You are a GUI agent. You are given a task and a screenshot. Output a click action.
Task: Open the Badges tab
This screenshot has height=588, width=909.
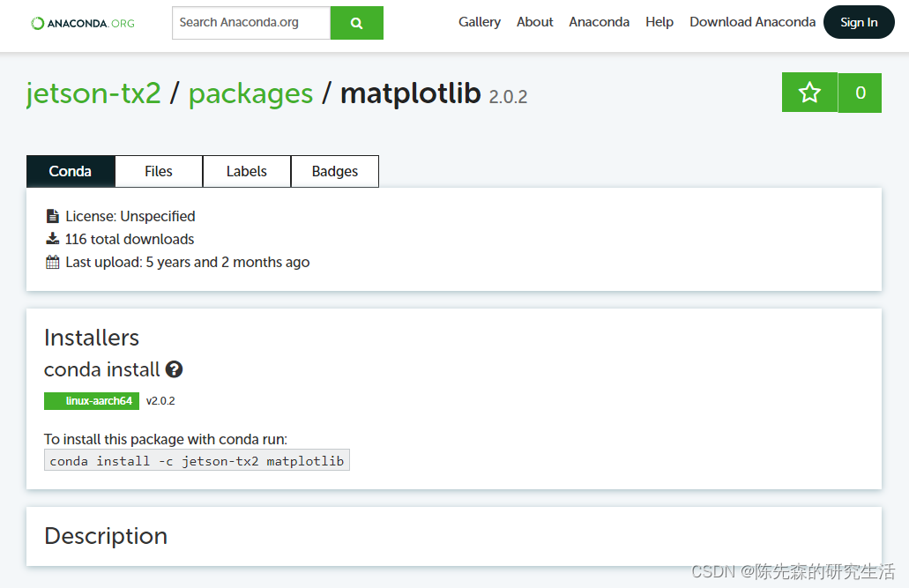pyautogui.click(x=335, y=171)
